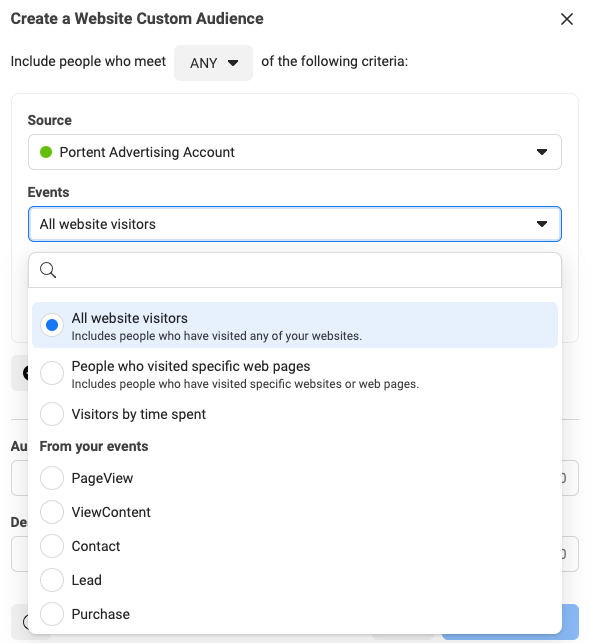Viewport: 590px width, 643px height.
Task: Collapse the Events dropdown via its arrow
Action: tap(542, 224)
